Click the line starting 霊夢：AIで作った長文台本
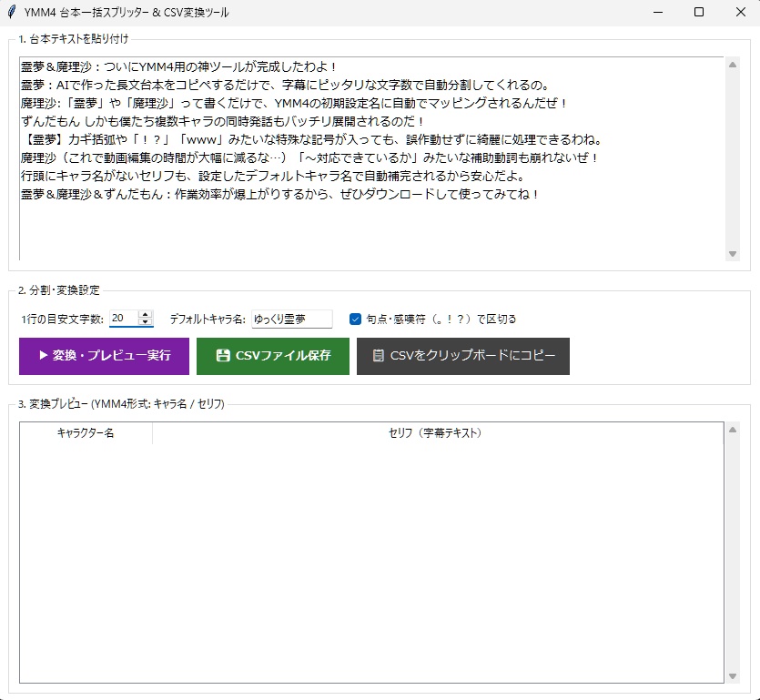This screenshot has width=760, height=700. 285,86
